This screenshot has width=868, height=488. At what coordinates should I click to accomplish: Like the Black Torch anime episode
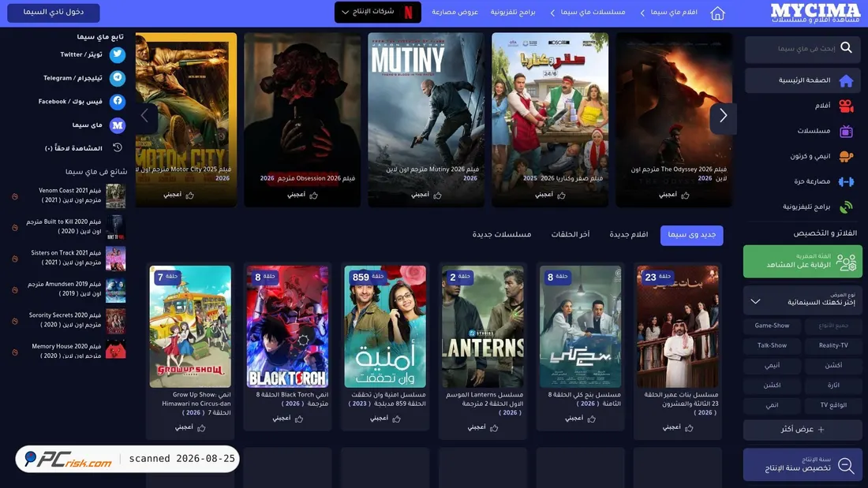click(288, 419)
